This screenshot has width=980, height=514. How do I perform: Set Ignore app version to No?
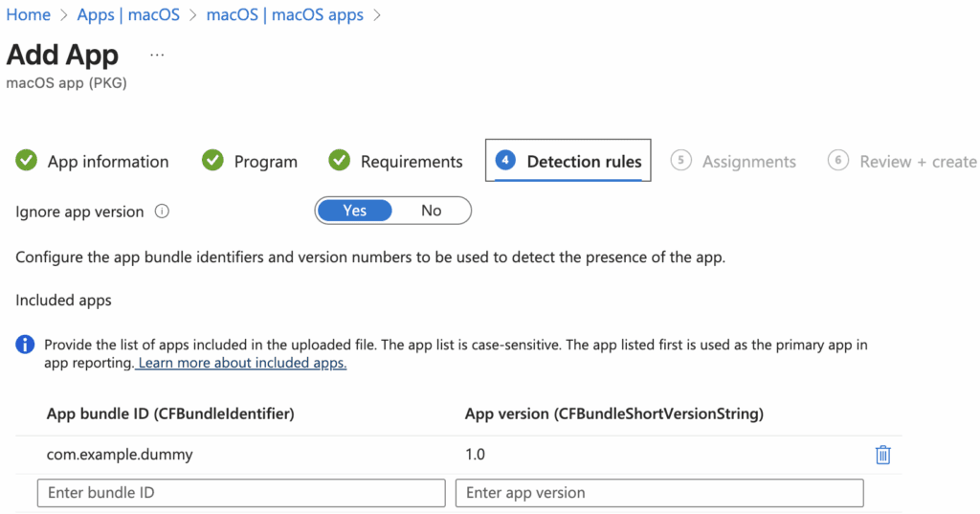click(432, 211)
